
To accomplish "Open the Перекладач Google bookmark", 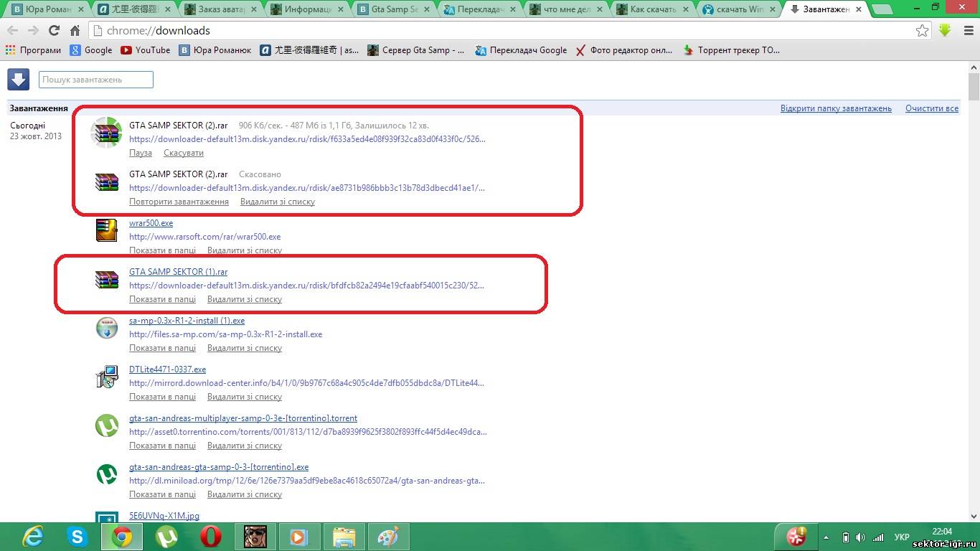I will pos(521,50).
